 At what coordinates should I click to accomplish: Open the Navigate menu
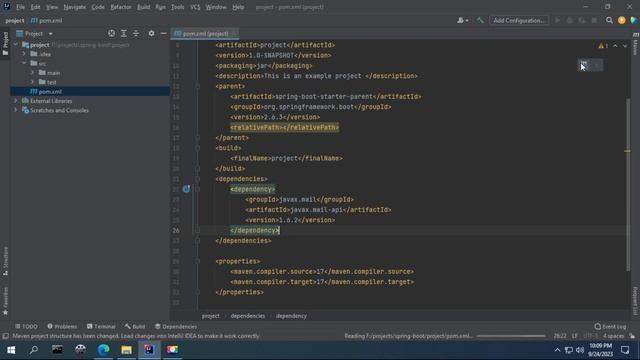click(75, 7)
